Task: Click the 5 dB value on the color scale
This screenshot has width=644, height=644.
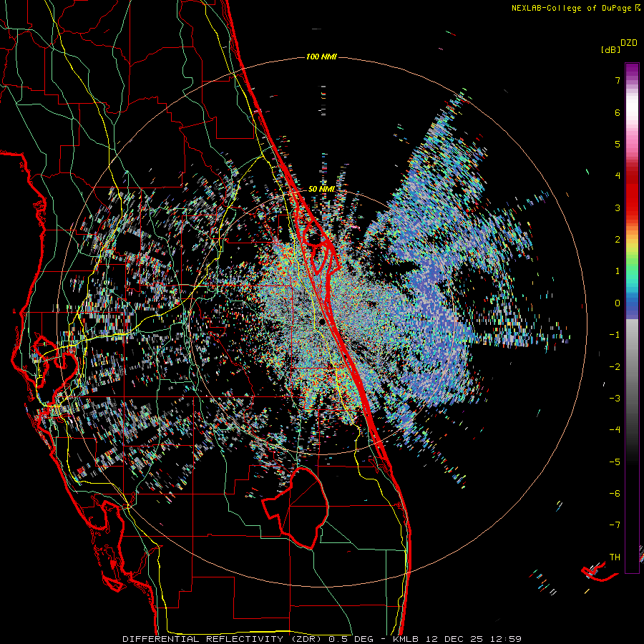Action: coord(618,144)
